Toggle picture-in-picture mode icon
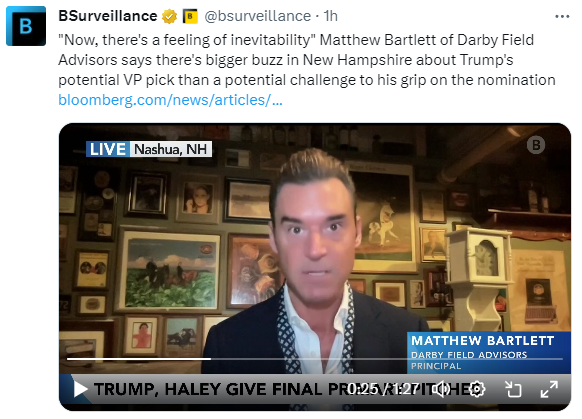582x419 pixels. [x=514, y=389]
